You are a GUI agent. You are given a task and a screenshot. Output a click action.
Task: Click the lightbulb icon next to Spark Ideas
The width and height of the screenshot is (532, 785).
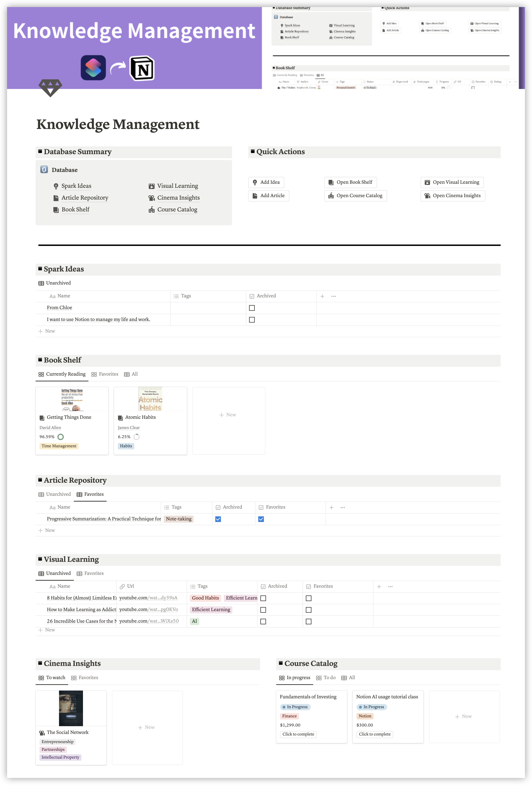click(x=56, y=186)
